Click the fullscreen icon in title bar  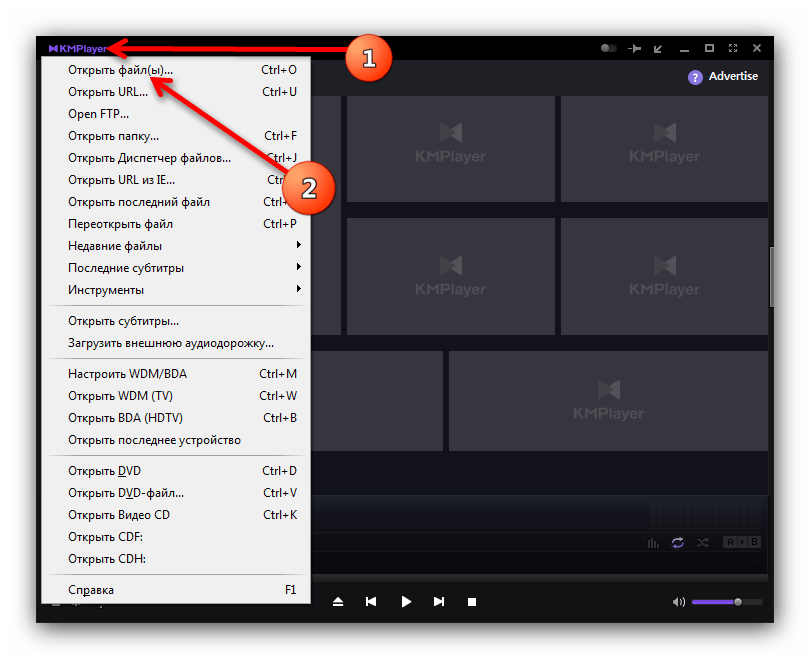coord(733,48)
